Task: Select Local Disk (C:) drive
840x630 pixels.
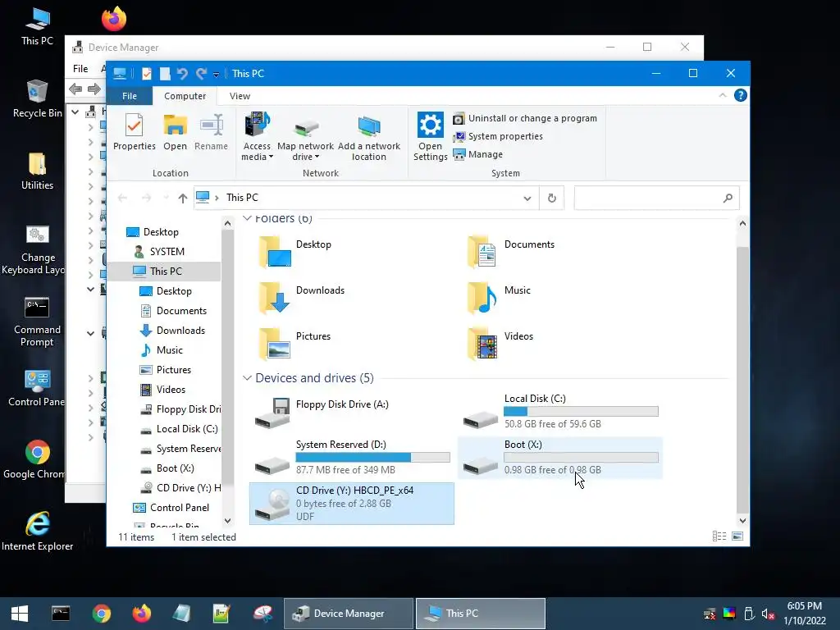Action: click(x=560, y=412)
